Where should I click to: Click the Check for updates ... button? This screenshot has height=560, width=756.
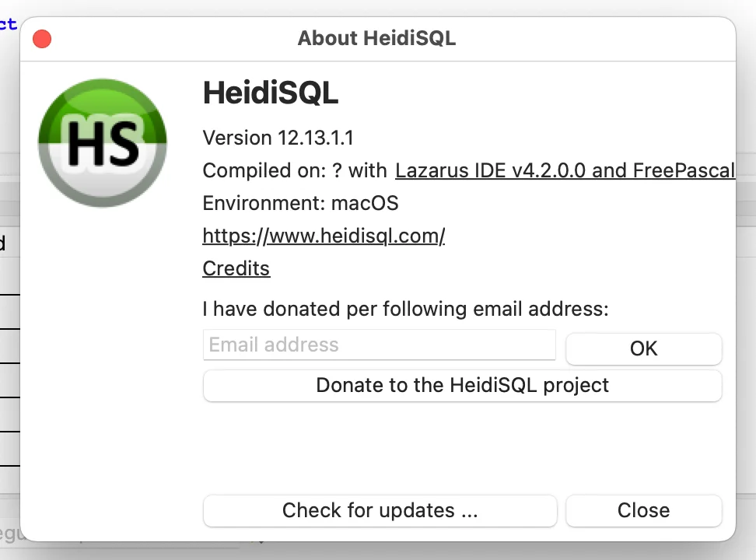tap(380, 510)
